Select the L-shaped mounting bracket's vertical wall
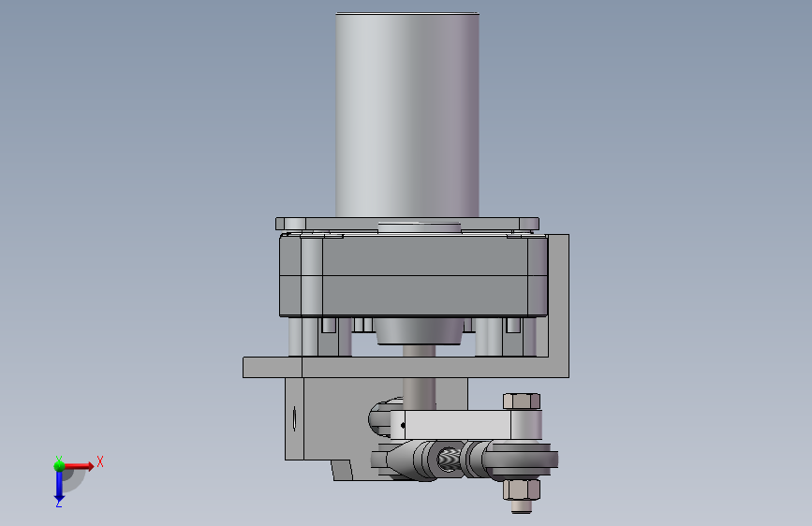The width and height of the screenshot is (812, 526). tap(559, 305)
